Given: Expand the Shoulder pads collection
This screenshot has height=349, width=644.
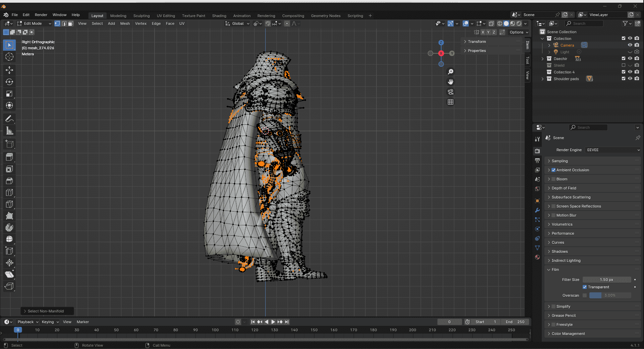Looking at the screenshot, I should pyautogui.click(x=542, y=79).
